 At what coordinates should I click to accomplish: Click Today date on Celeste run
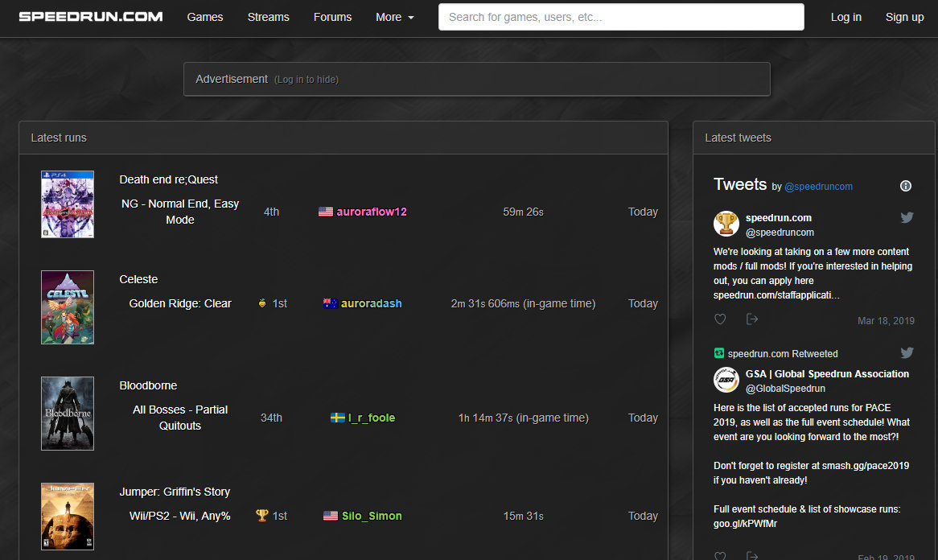coord(643,303)
